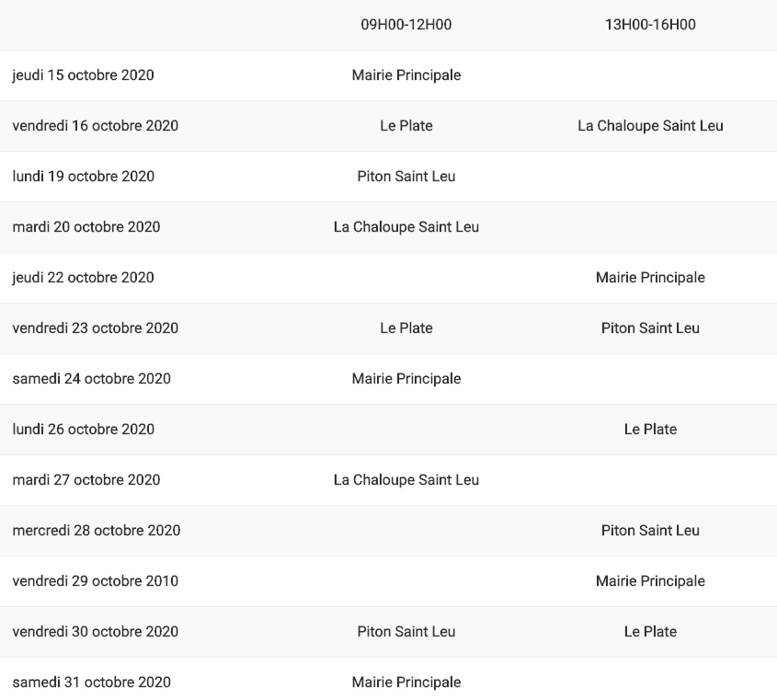Image resolution: width=777 pixels, height=700 pixels.
Task: Select the vendredi 16 octobre 2020 date
Action: [x=95, y=126]
